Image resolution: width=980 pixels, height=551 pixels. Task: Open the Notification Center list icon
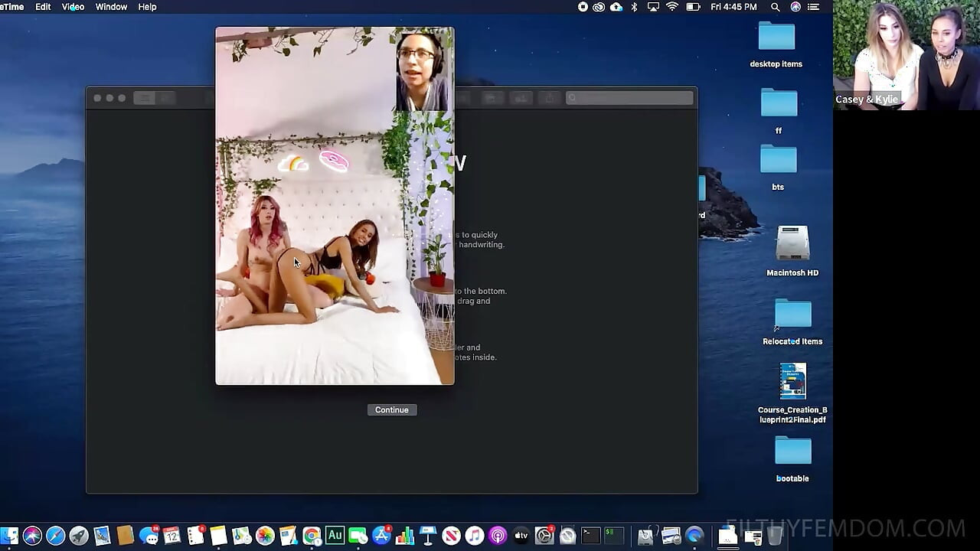[x=814, y=7]
